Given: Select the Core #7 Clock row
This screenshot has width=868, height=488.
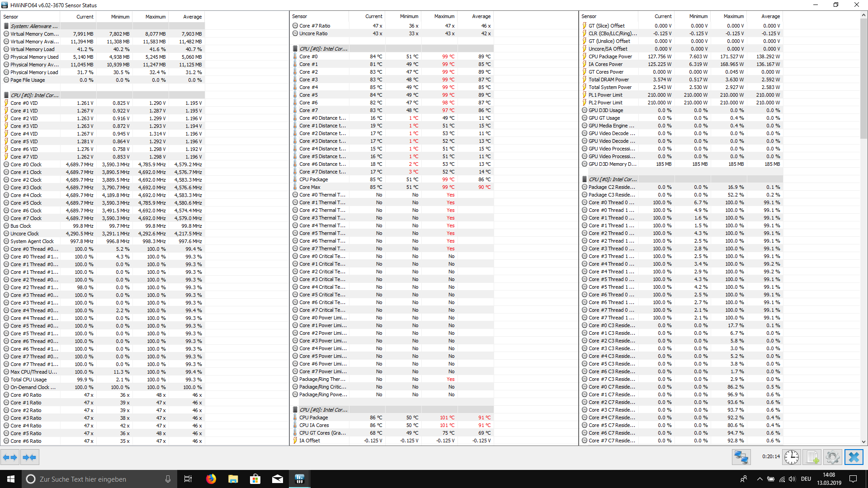Looking at the screenshot, I should 103,218.
